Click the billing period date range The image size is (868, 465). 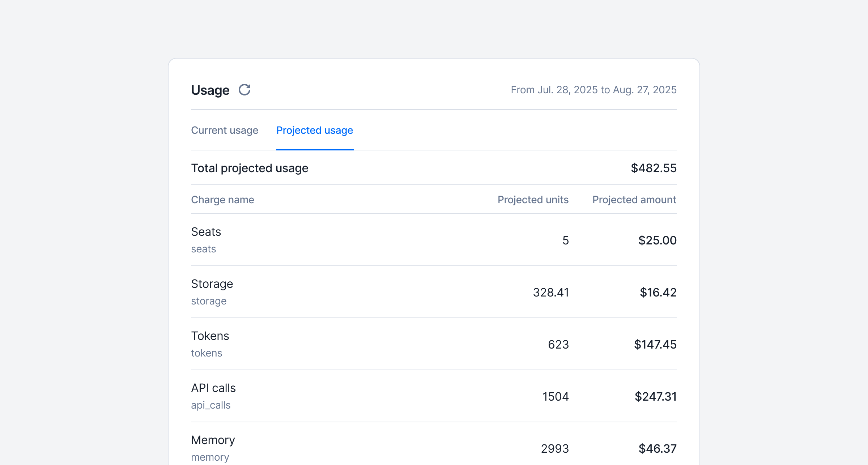[x=593, y=90]
